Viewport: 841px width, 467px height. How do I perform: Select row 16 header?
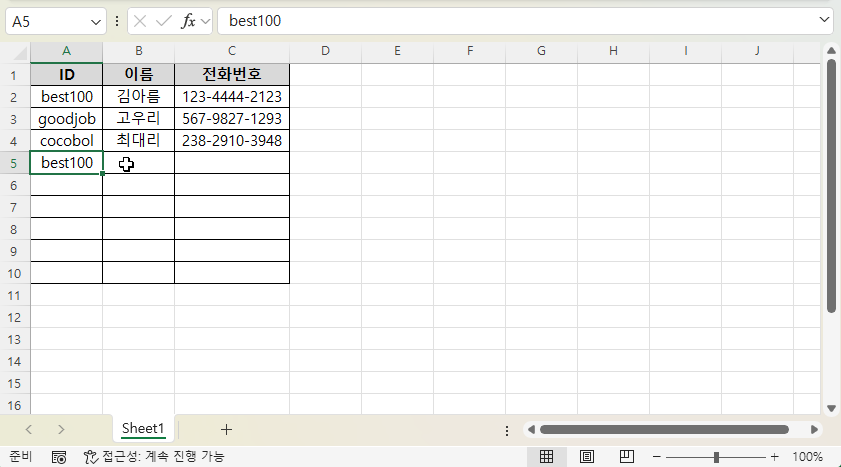pyautogui.click(x=14, y=405)
